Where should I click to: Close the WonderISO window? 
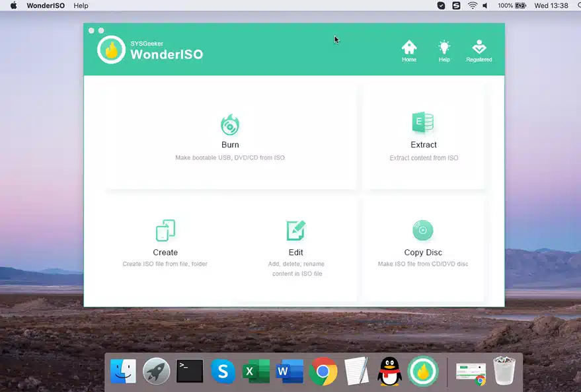(91, 30)
